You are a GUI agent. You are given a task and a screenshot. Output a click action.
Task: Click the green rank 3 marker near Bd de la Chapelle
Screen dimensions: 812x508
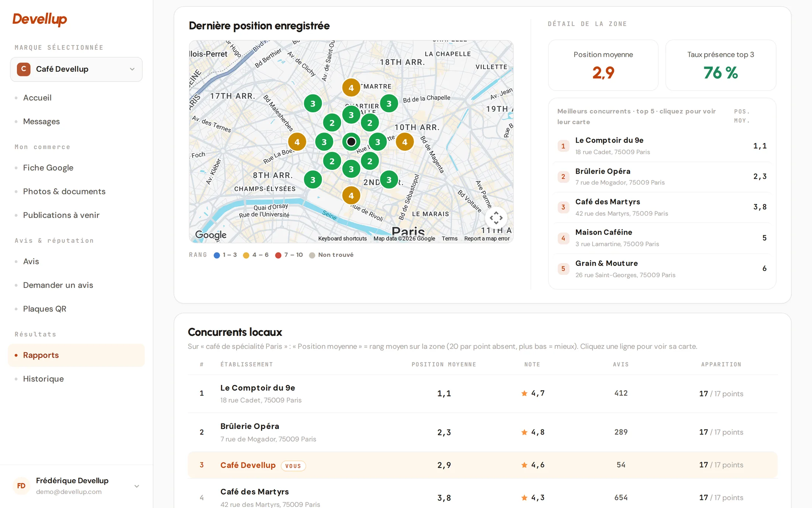coord(389,103)
